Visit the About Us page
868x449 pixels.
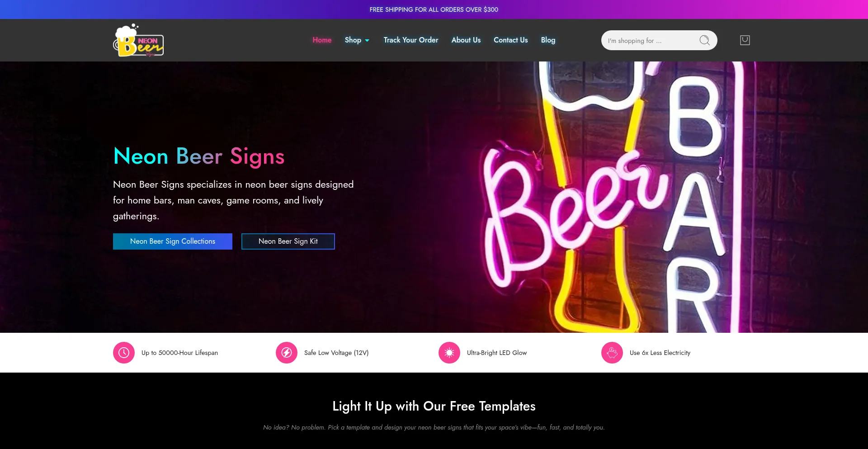[466, 40]
